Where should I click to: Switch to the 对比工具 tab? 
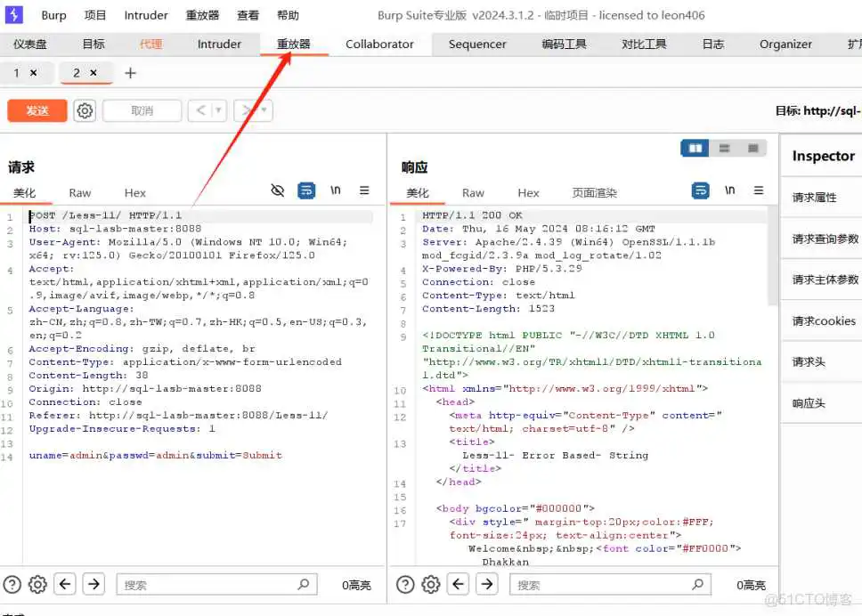(x=644, y=44)
